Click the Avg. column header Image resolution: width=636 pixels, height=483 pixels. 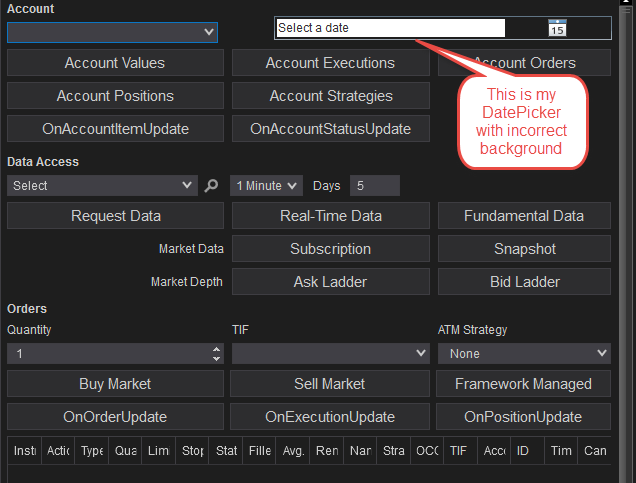[x=293, y=451]
